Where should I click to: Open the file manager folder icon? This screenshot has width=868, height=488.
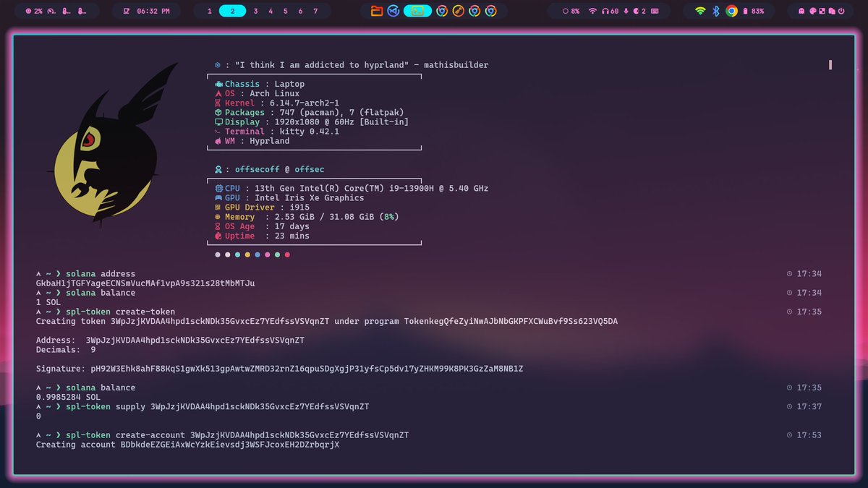[x=376, y=11]
